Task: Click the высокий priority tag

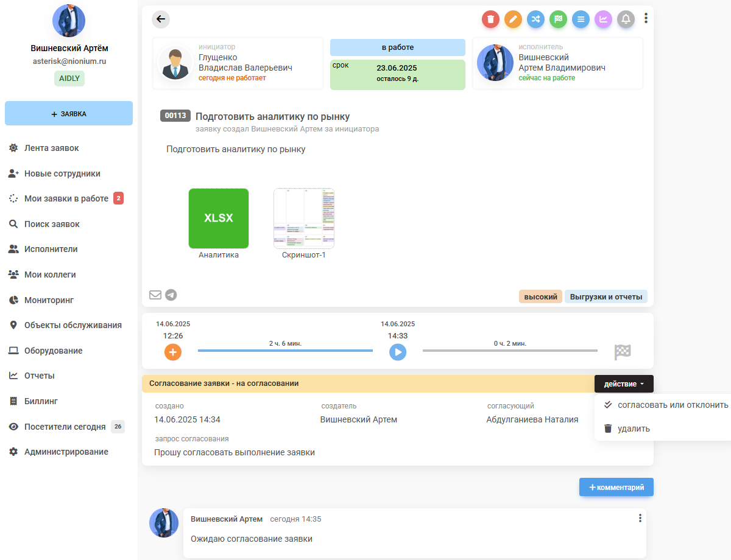Action: 541,297
